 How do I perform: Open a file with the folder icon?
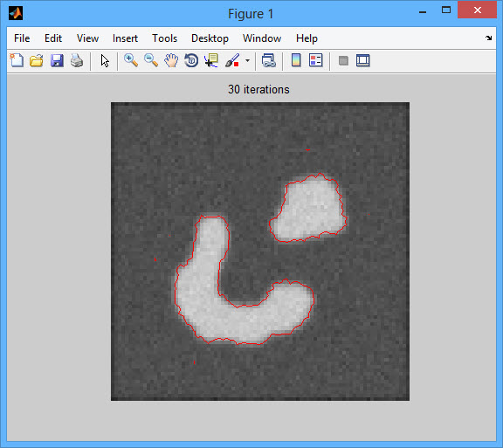coord(37,60)
